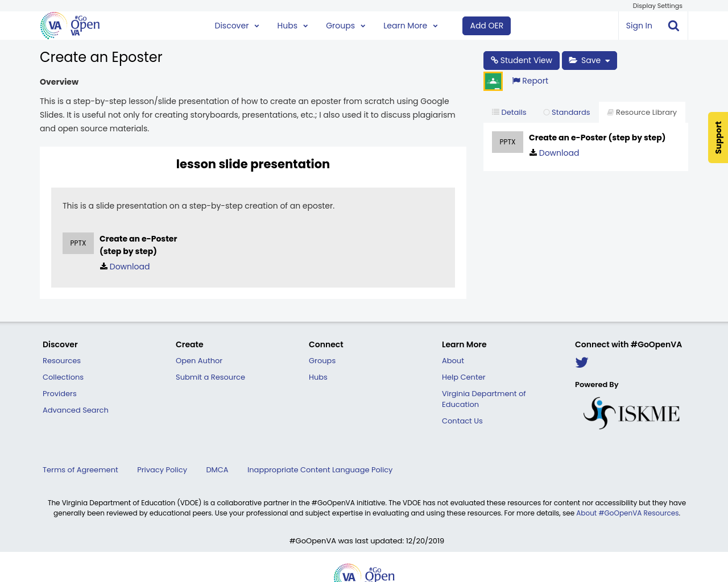The height and width of the screenshot is (582, 728).
Task: Open Display Settings
Action: (657, 6)
